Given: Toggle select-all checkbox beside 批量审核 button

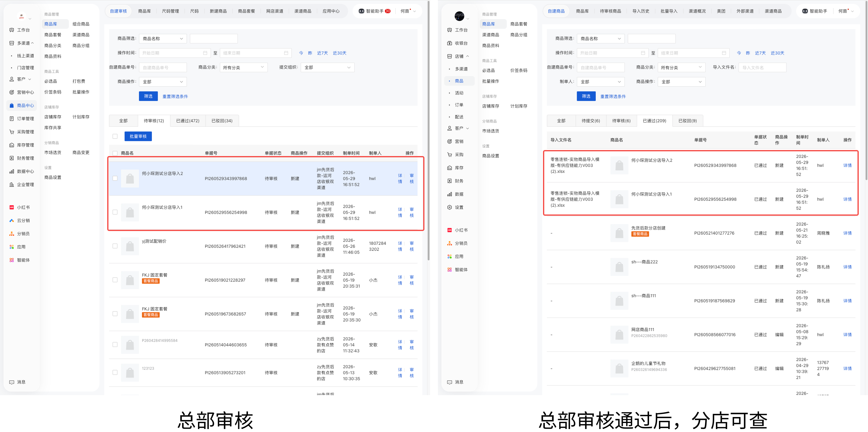Looking at the screenshot, I should pyautogui.click(x=115, y=137).
